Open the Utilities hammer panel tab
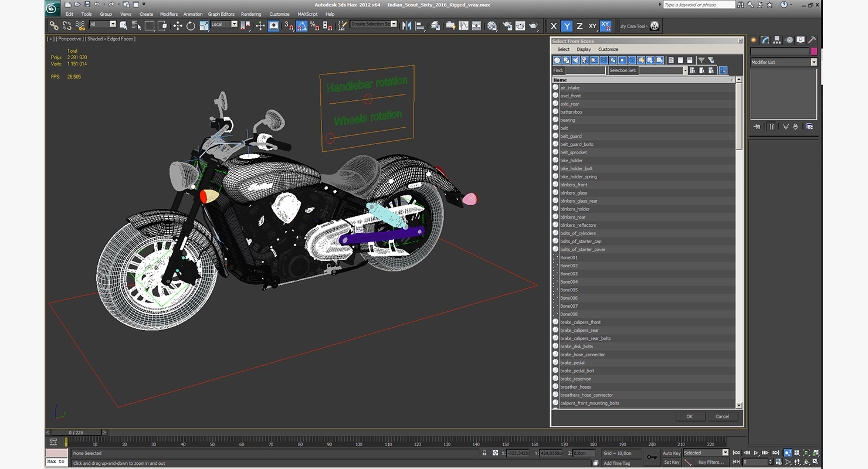Screen dimensions: 868x469 (x=812, y=40)
